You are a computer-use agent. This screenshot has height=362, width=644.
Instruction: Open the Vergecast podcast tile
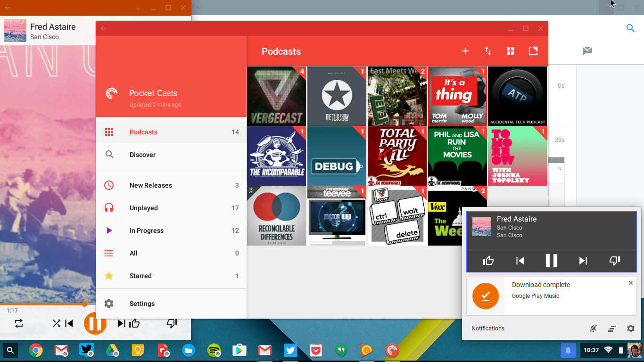[x=276, y=96]
